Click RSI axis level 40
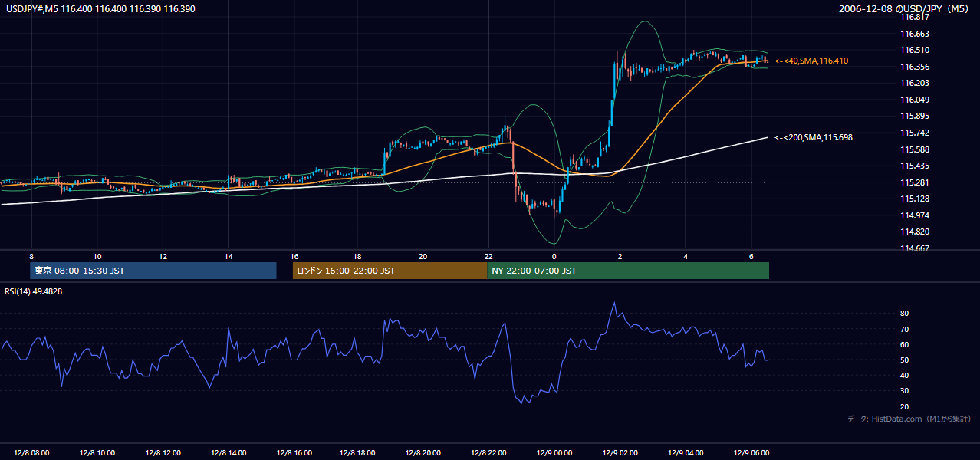 pyautogui.click(x=905, y=376)
